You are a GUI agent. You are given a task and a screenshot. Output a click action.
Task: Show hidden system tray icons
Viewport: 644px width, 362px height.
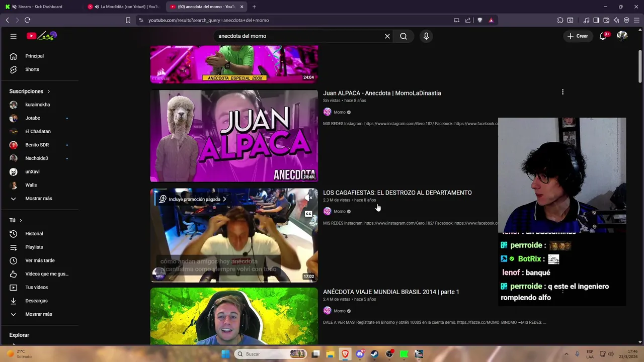(566, 354)
